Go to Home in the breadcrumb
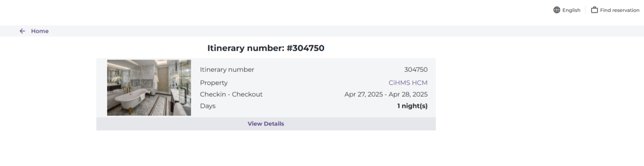Viewport: 644px width, 166px height. coord(40,31)
